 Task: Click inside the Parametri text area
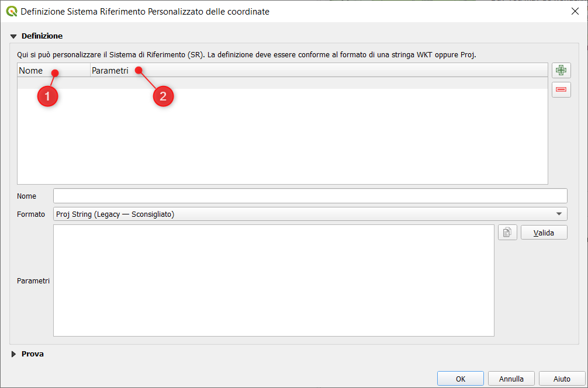coord(274,280)
